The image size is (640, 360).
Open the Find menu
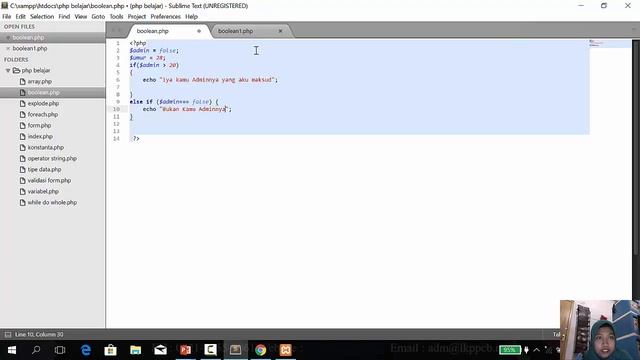coord(64,17)
